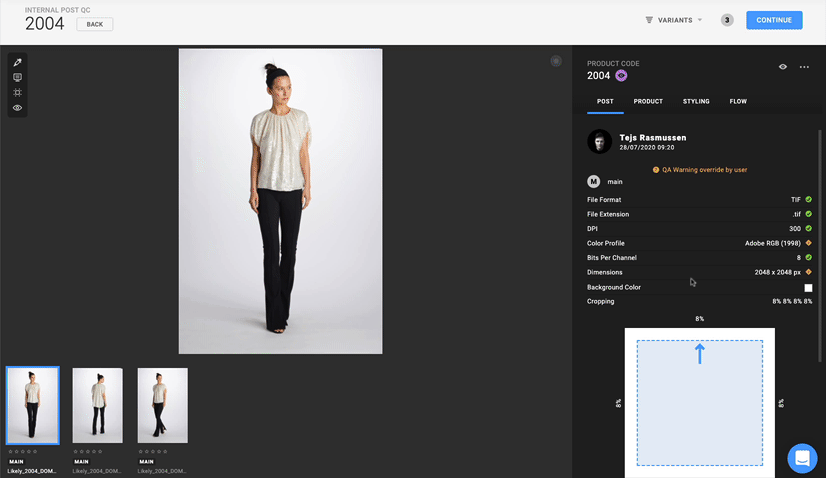Open the comment tool in left toolbar
The height and width of the screenshot is (478, 826).
click(x=17, y=77)
